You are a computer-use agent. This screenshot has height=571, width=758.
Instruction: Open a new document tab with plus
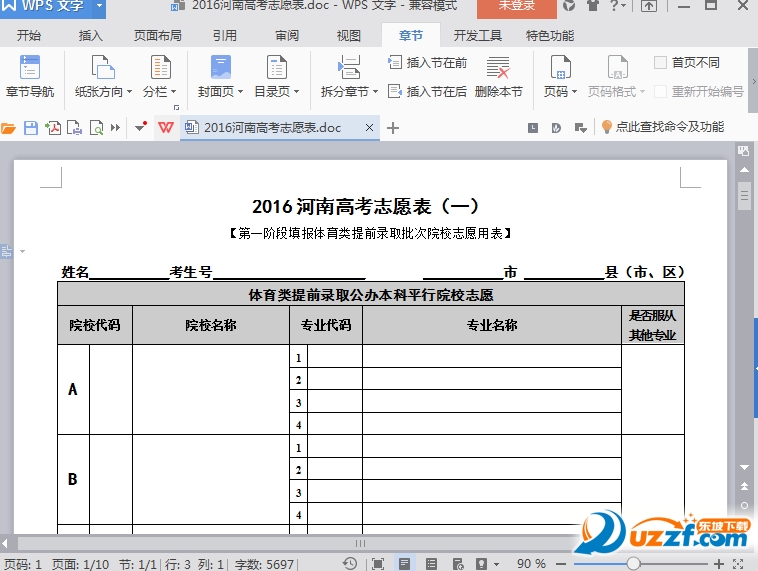(393, 128)
